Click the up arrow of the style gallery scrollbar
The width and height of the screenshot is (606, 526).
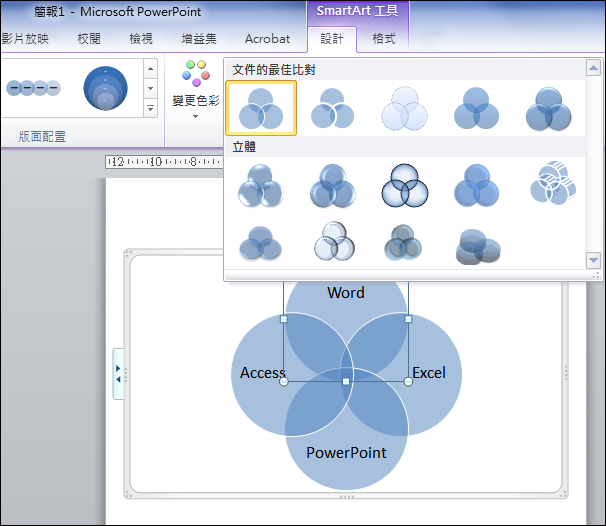click(x=593, y=68)
